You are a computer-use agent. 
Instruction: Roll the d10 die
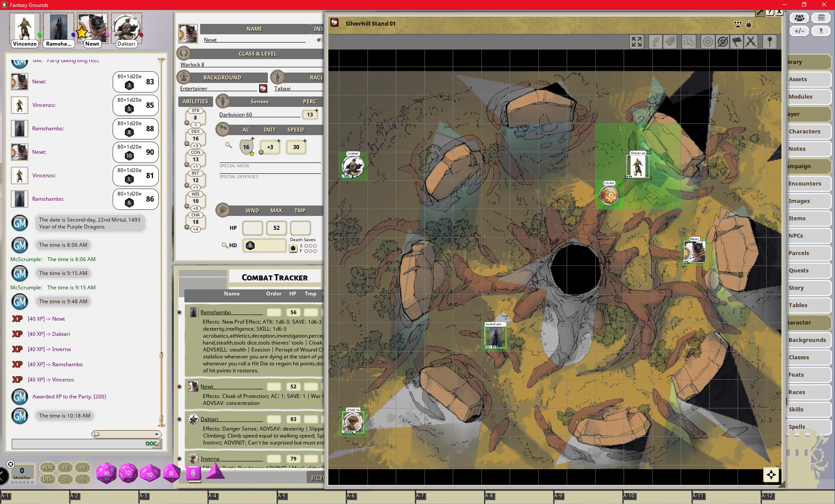pyautogui.click(x=150, y=474)
